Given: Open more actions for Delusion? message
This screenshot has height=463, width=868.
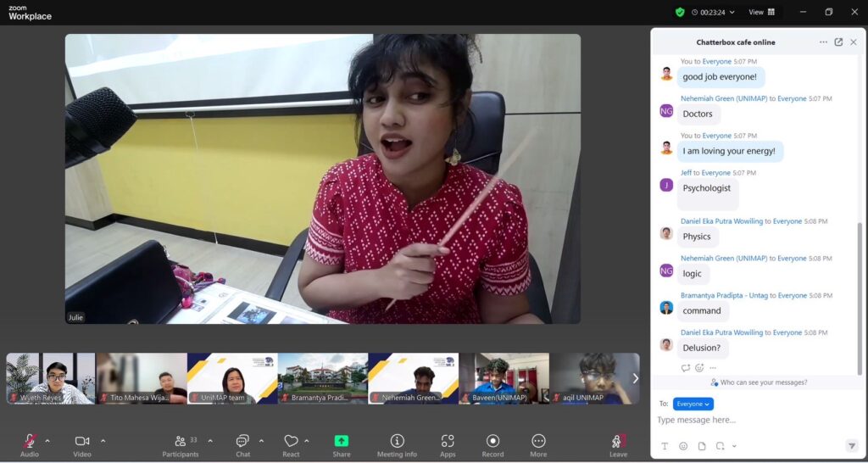Looking at the screenshot, I should click(712, 368).
